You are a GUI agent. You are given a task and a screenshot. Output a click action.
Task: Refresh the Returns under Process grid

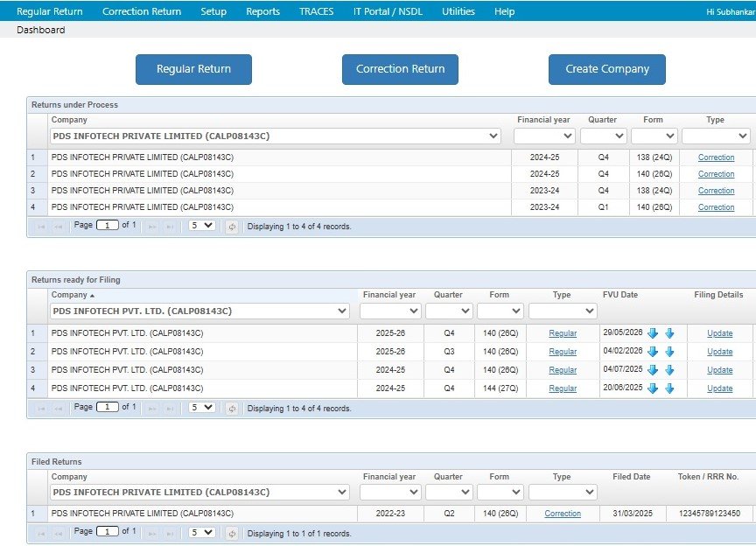coord(232,227)
